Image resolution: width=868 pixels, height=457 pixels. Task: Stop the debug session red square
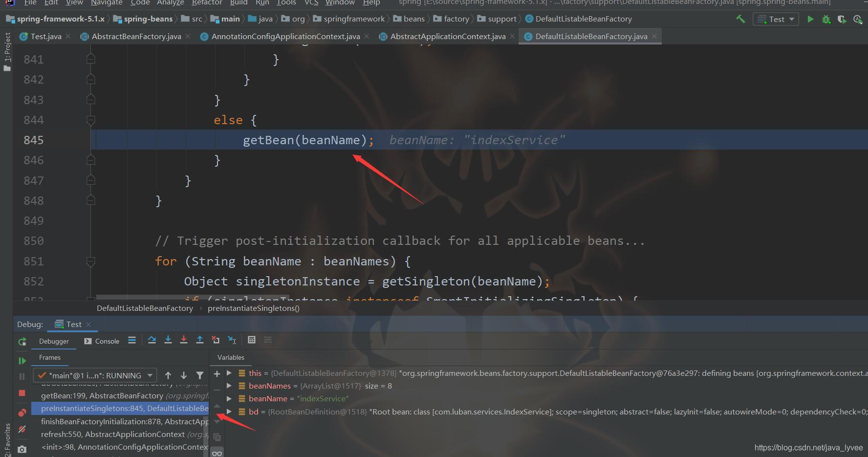pyautogui.click(x=22, y=393)
